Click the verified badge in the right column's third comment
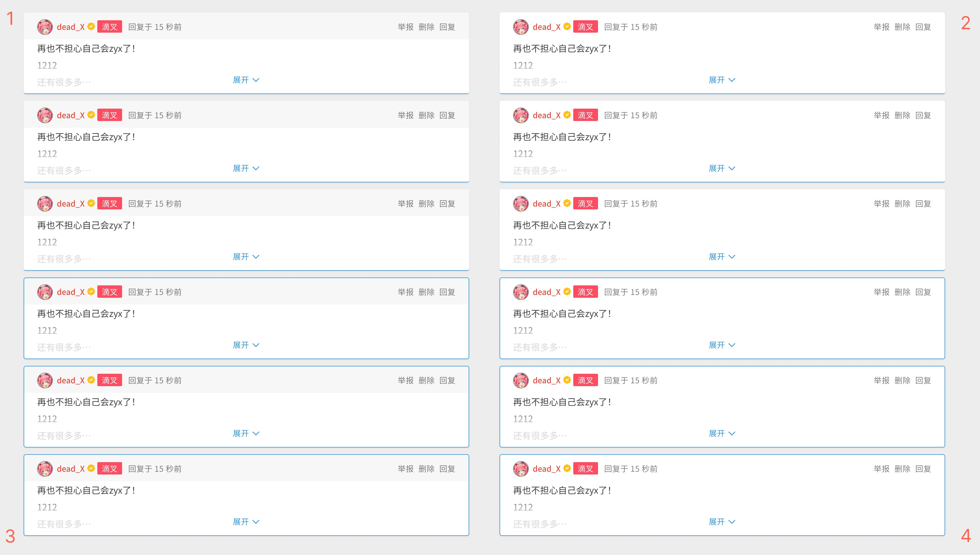Image resolution: width=980 pixels, height=555 pixels. coord(567,203)
